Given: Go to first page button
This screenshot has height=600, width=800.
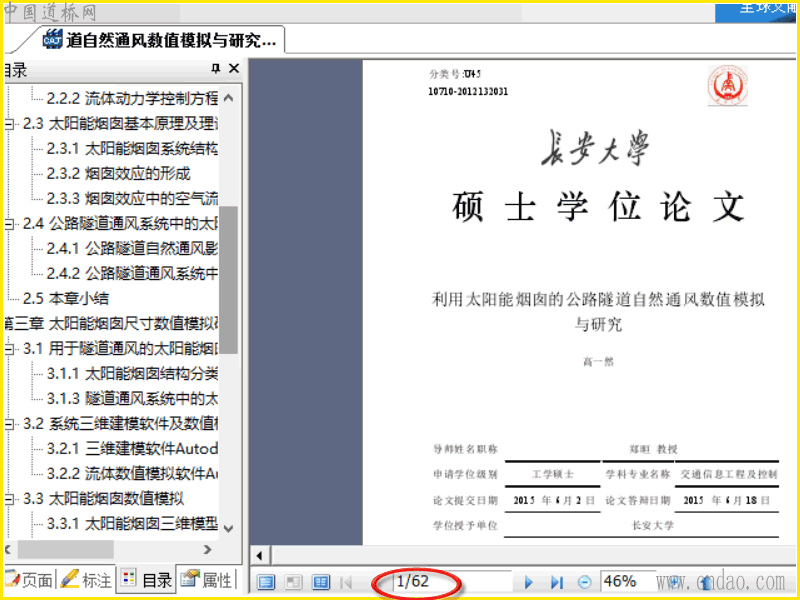Looking at the screenshot, I should [346, 582].
